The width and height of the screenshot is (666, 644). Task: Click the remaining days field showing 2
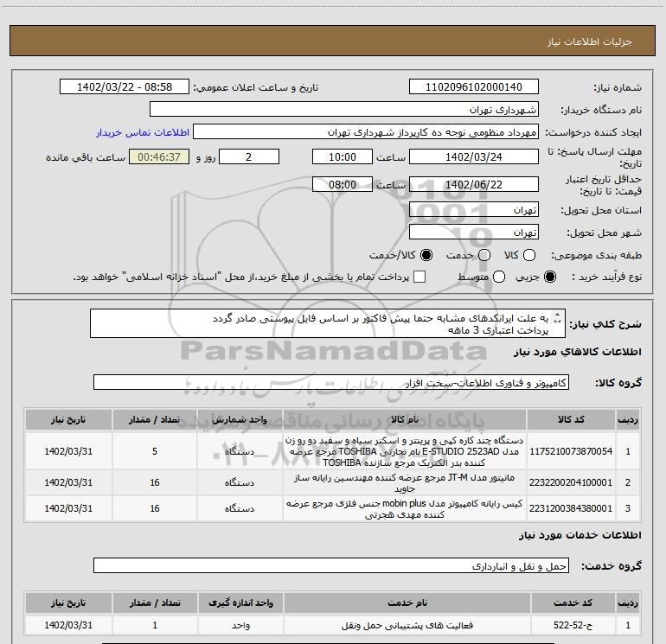click(249, 156)
